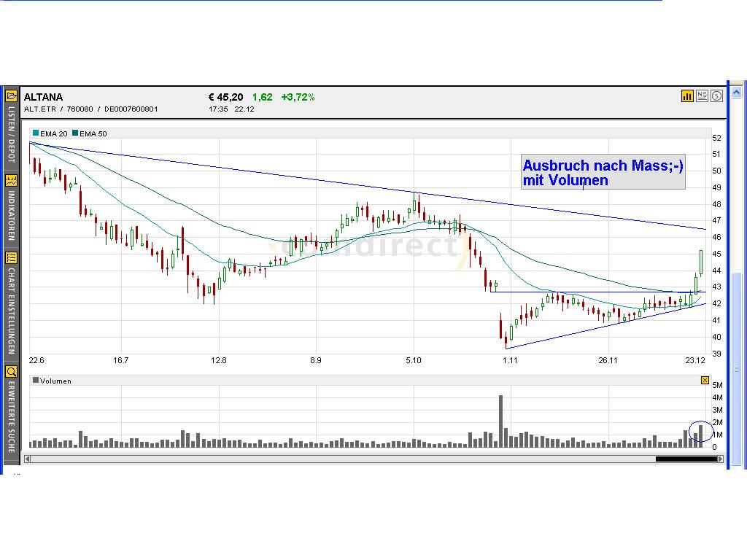Click the 52 price axis label

[716, 138]
